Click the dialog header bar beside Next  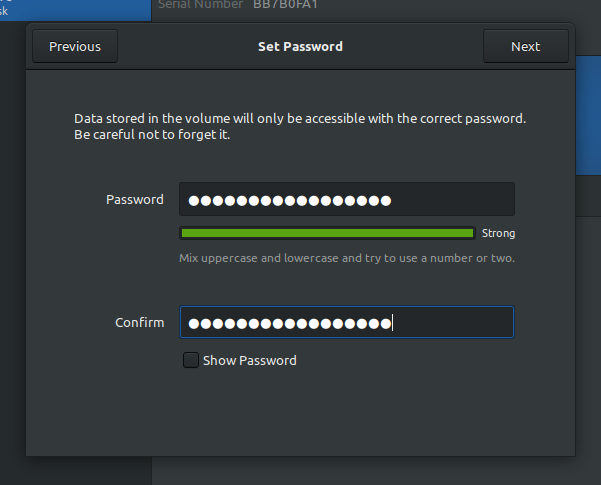click(420, 46)
